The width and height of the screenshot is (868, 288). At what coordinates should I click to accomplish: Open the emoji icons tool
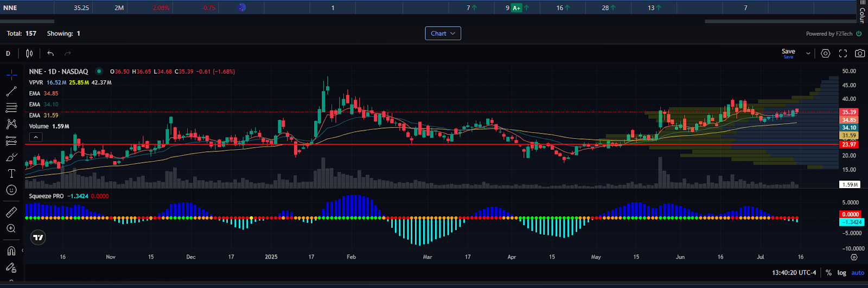click(11, 190)
